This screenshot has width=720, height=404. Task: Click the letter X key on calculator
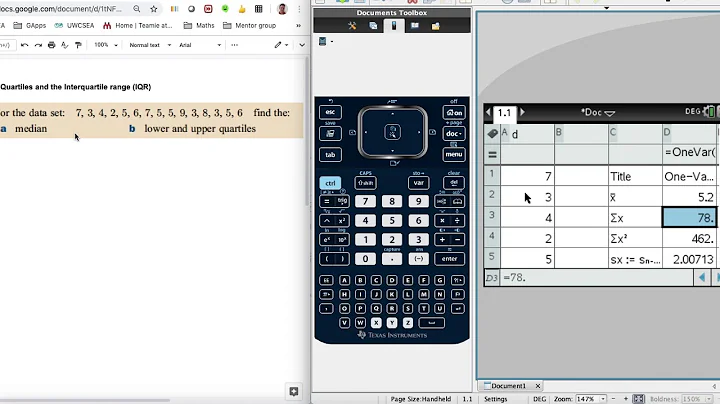tap(376, 323)
